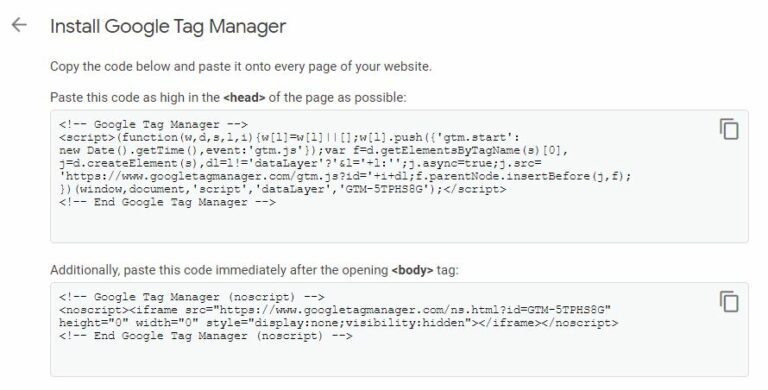Viewport: 768px width, 390px height.
Task: Click the gtm.js URL line in head code
Action: pyautogui.click(x=345, y=176)
